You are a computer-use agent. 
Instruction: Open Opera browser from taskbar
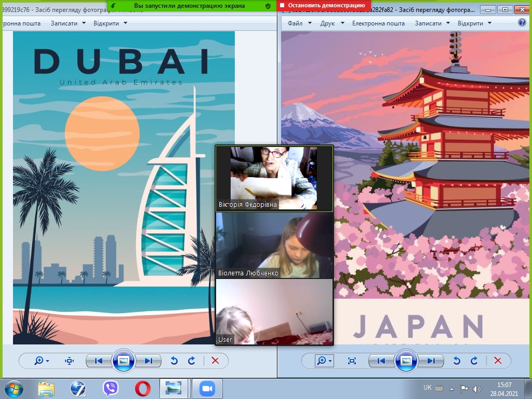click(x=143, y=389)
